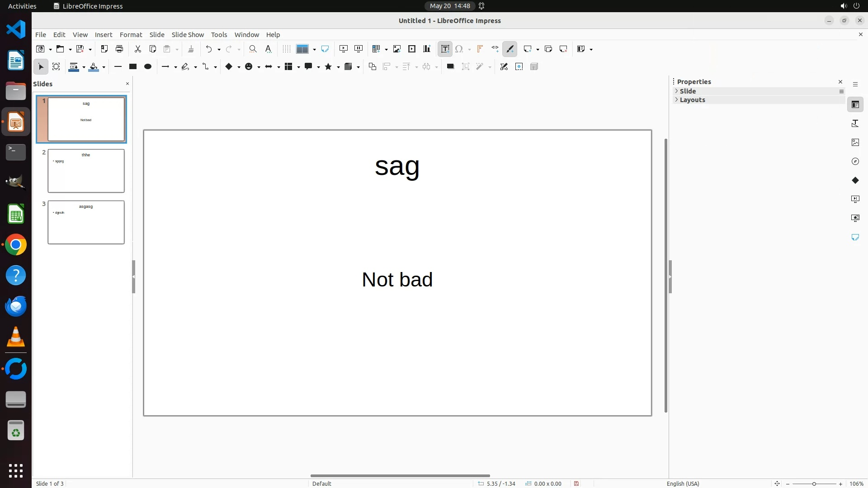Start presentation from first slide
The height and width of the screenshot is (488, 868).
tap(344, 49)
